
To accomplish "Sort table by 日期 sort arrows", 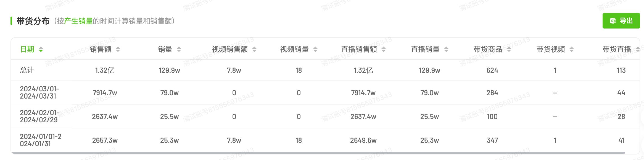I will [41, 50].
